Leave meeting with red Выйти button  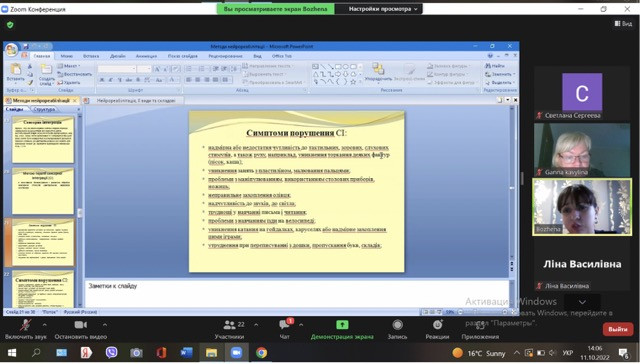click(x=618, y=329)
